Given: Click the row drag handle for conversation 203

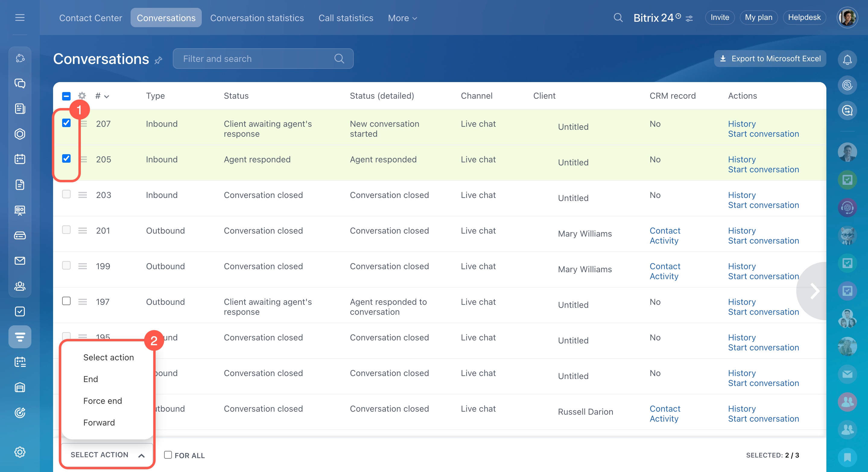Looking at the screenshot, I should point(83,195).
